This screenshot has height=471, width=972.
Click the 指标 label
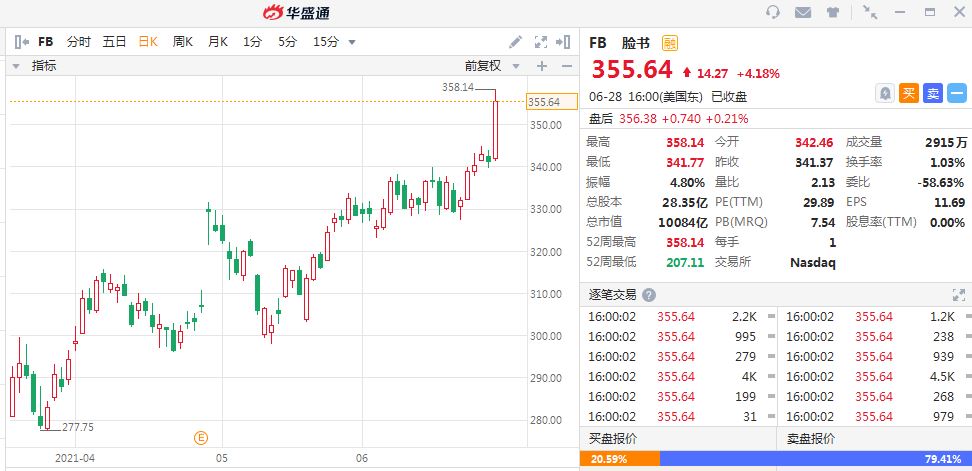(x=44, y=66)
